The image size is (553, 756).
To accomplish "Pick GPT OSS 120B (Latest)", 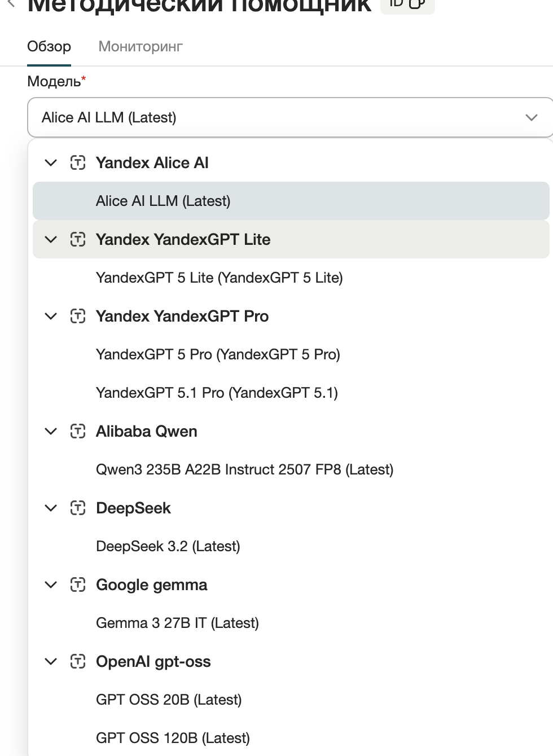I will 291,738.
